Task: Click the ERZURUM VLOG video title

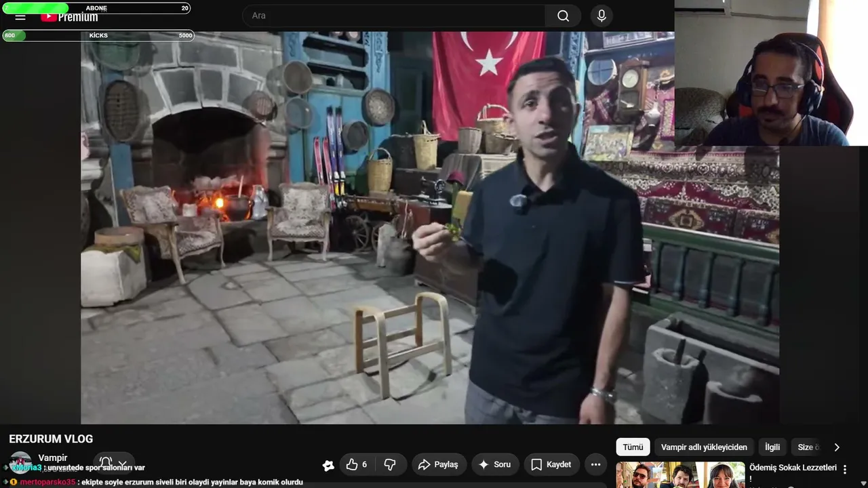Action: pos(51,439)
